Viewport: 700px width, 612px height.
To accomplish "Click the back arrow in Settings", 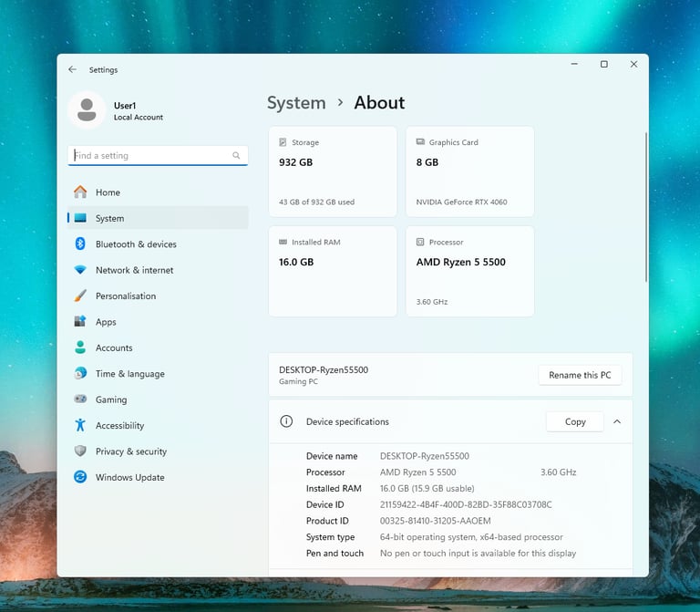I will click(x=72, y=69).
